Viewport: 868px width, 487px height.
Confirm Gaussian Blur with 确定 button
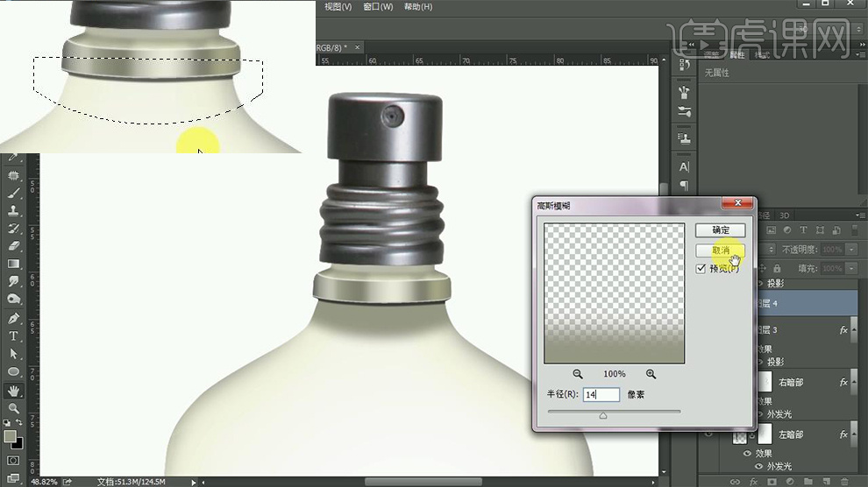click(720, 230)
